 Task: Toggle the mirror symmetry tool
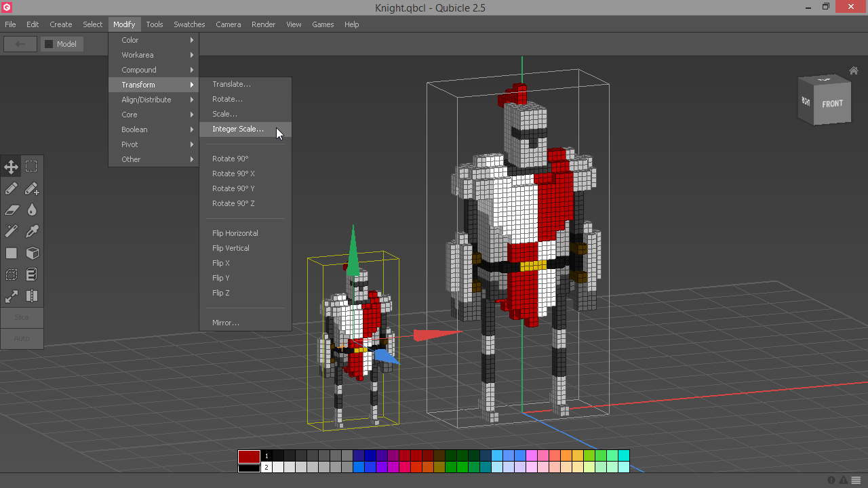click(32, 296)
